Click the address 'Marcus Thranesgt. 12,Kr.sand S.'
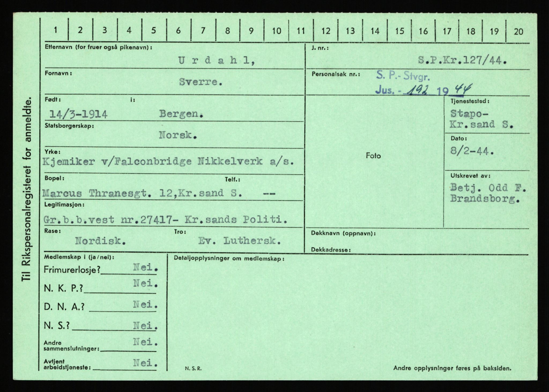 coord(142,193)
